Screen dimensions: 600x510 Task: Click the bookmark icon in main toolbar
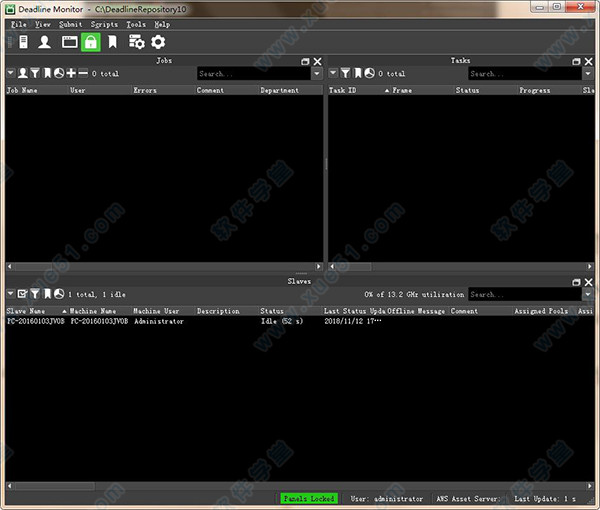(x=112, y=42)
